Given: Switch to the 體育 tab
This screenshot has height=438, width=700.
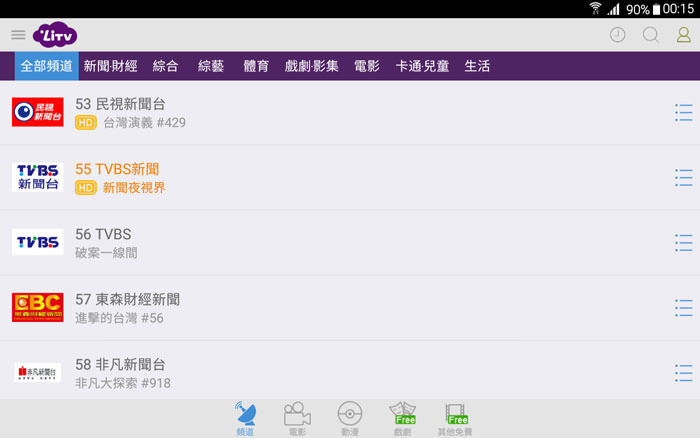Looking at the screenshot, I should [256, 66].
